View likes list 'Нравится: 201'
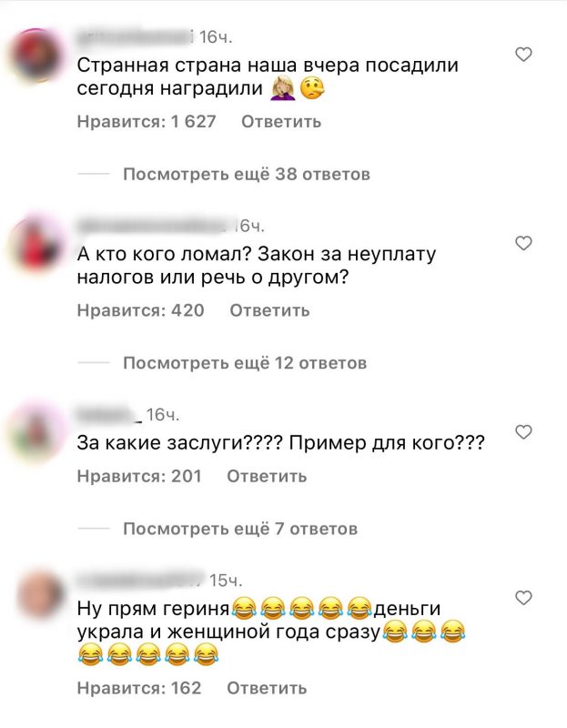 (139, 476)
